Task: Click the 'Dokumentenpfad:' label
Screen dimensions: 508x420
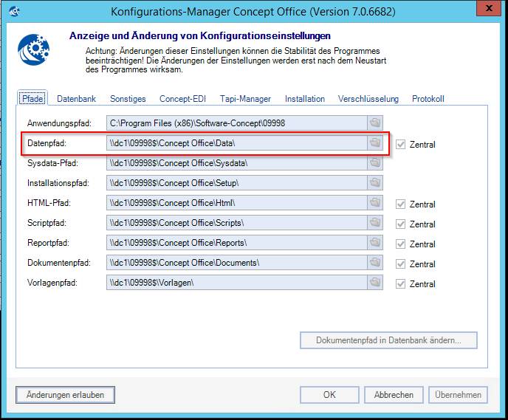Action: [59, 263]
